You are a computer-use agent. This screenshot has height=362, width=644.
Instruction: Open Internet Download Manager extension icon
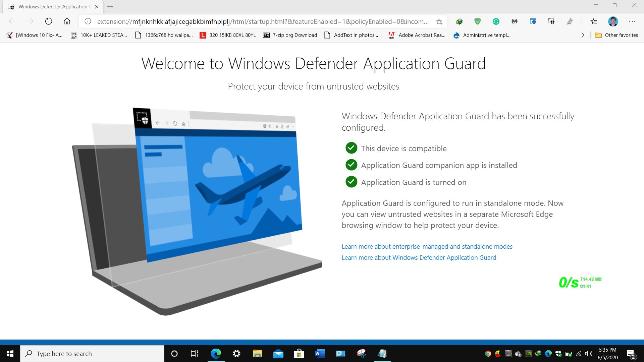[459, 22]
